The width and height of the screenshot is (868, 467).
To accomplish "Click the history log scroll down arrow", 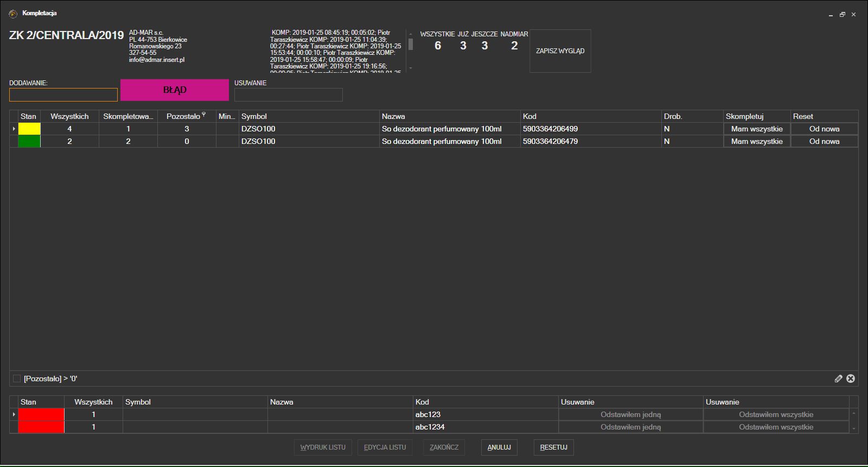I will point(411,68).
